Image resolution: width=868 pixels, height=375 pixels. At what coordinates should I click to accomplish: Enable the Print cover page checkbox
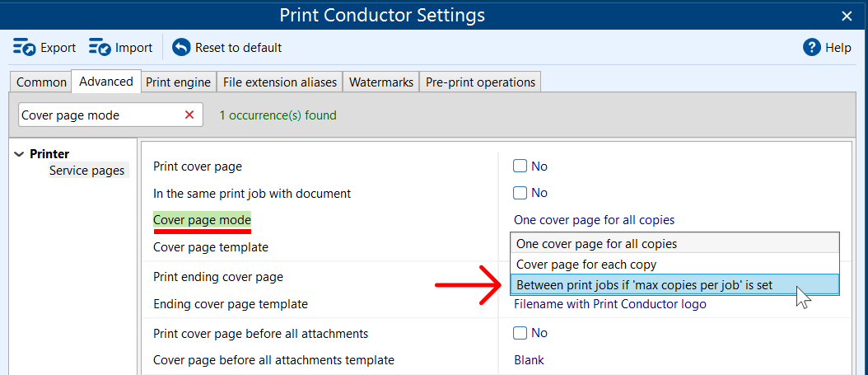(520, 166)
